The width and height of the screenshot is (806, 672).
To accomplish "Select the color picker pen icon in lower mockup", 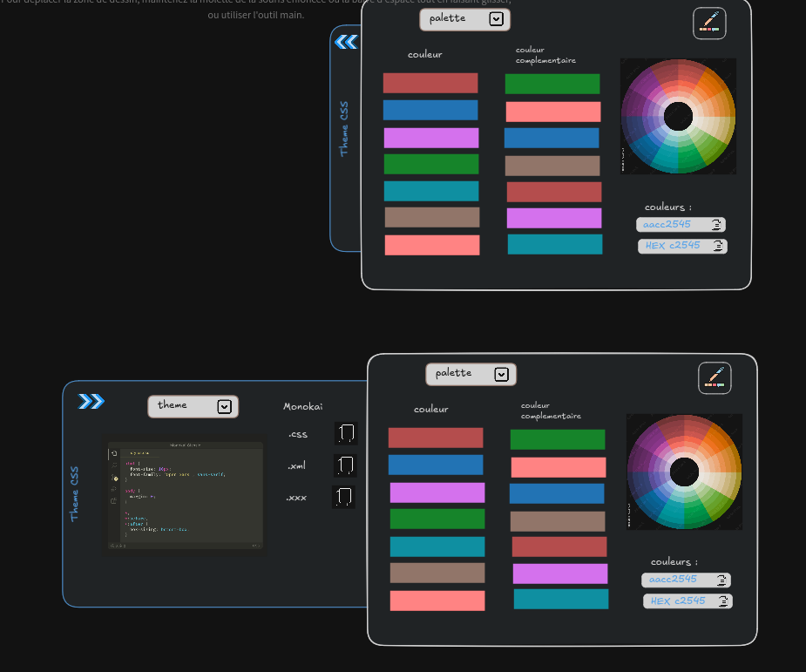I will (715, 378).
